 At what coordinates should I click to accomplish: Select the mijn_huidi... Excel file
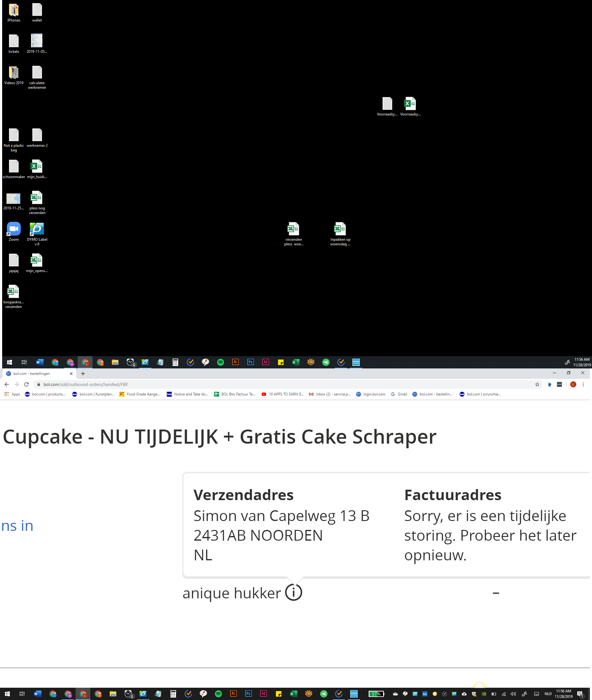(37, 169)
